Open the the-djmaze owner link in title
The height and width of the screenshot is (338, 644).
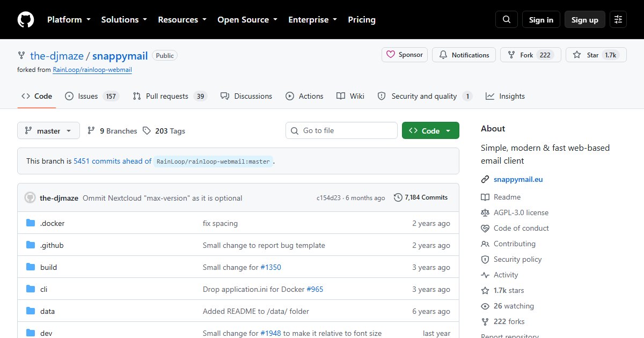point(56,55)
